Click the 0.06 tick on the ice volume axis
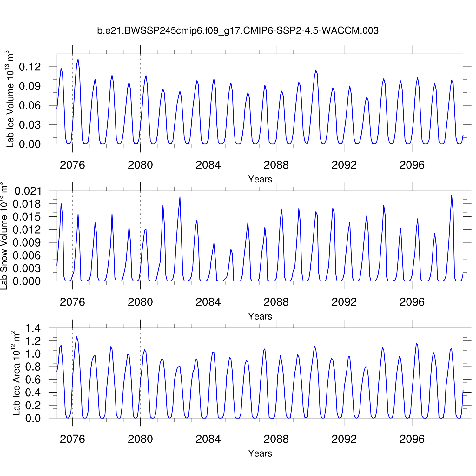Screen dimensions: 476x476 pyautogui.click(x=30, y=105)
